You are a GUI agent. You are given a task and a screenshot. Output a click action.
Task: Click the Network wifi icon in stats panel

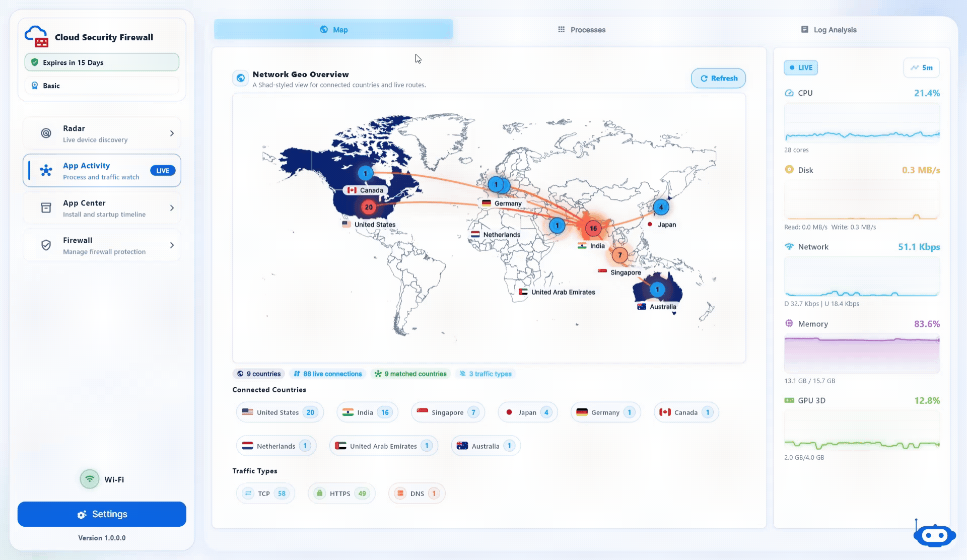tap(789, 247)
